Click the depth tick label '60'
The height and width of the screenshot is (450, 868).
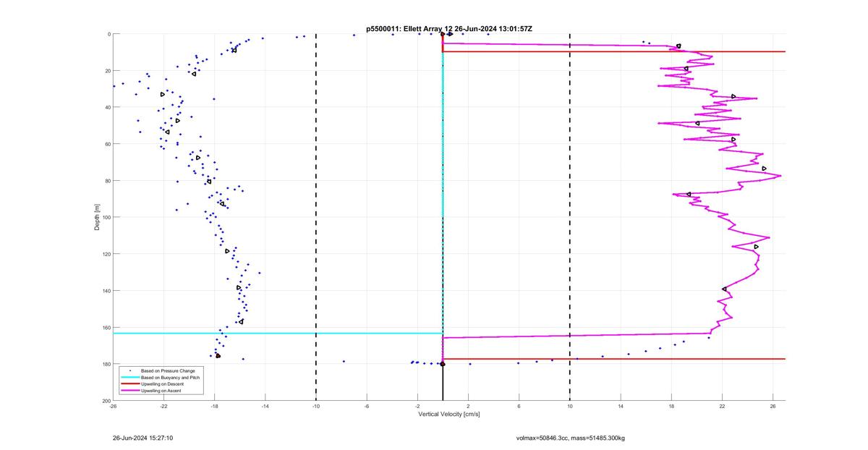coord(107,144)
